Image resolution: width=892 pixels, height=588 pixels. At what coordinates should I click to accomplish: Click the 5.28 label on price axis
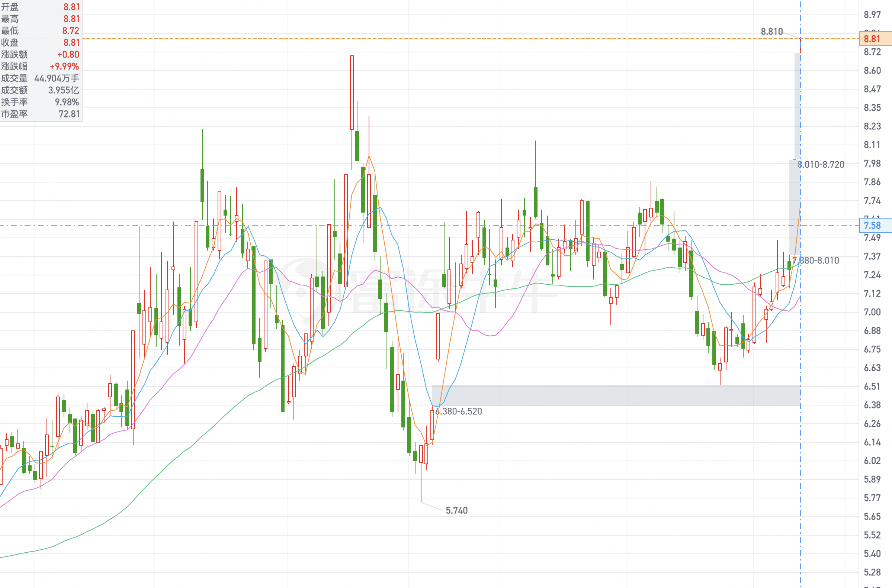pos(872,572)
